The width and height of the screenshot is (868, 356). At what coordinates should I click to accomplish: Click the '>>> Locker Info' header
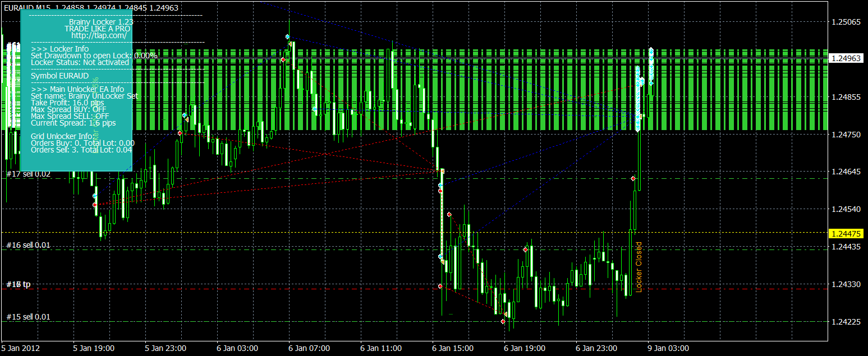point(59,49)
